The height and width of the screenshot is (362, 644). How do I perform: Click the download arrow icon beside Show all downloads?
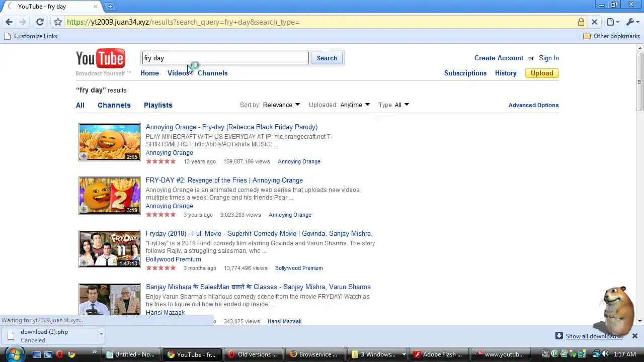tap(559, 336)
